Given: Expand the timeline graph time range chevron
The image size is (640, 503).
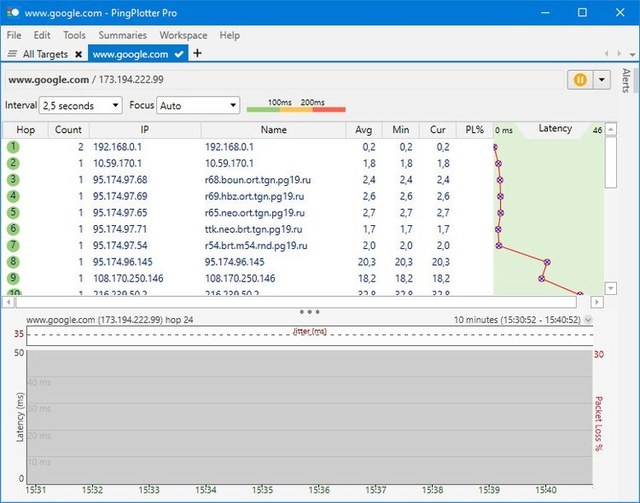Looking at the screenshot, I should coord(588,320).
